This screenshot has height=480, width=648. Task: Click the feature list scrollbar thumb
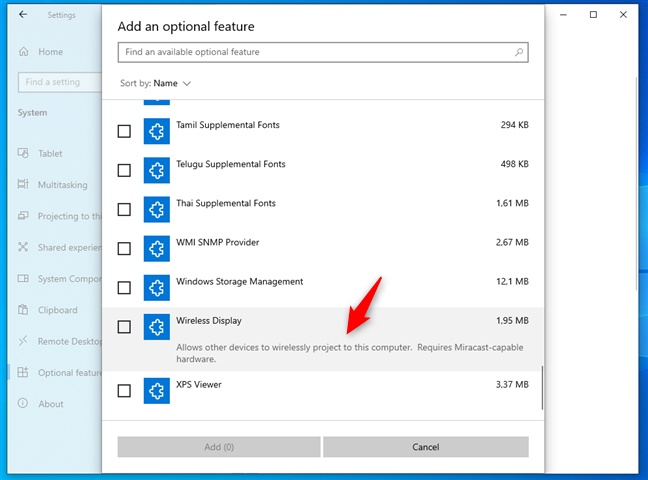click(x=542, y=388)
